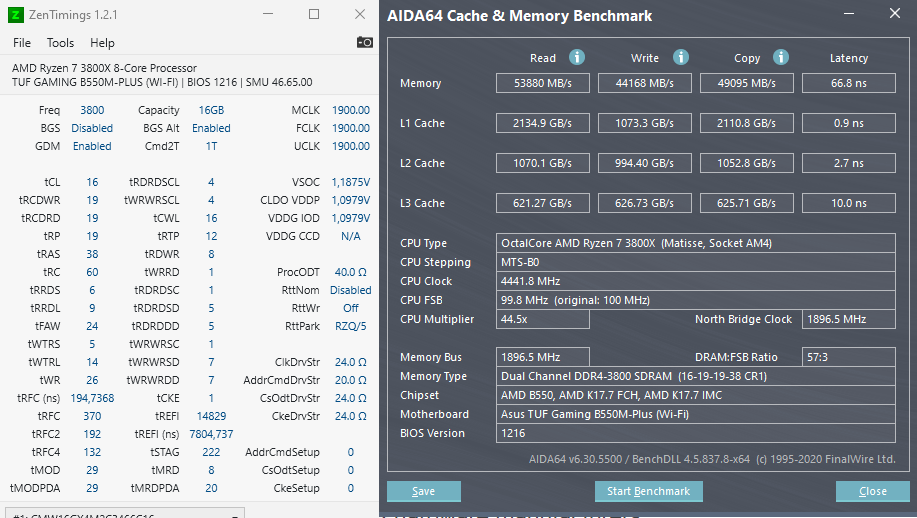
Task: Click the Save button in AIDA64
Action: (x=423, y=491)
